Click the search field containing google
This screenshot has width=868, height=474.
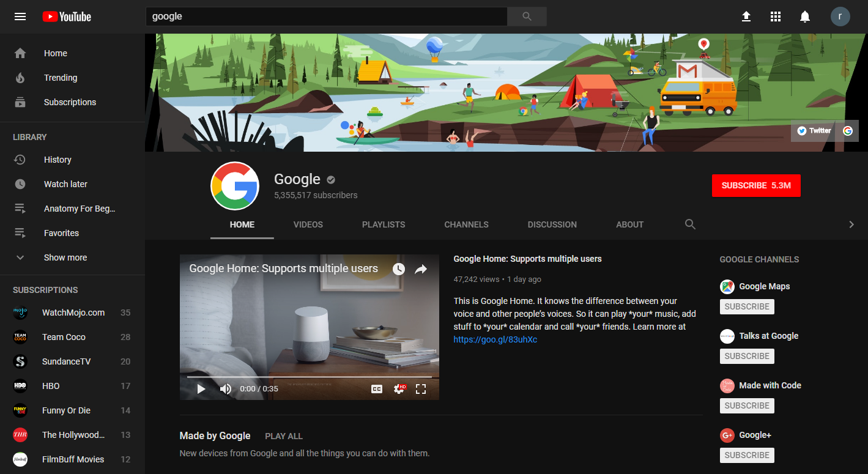pyautogui.click(x=326, y=17)
